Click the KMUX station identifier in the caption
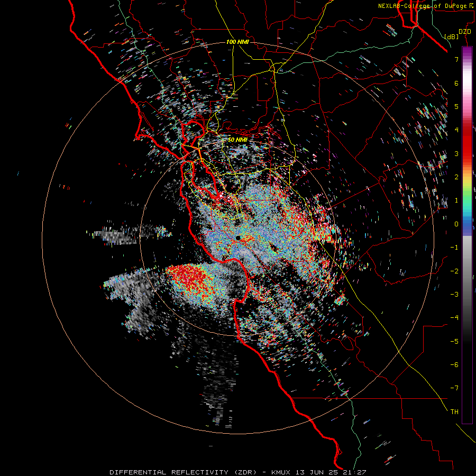This screenshot has width=476, height=476. click(x=281, y=472)
